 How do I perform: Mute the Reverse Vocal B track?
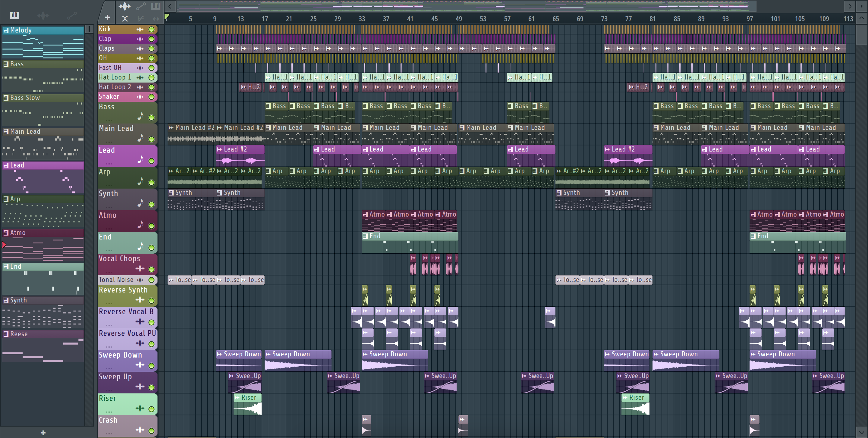(x=152, y=323)
